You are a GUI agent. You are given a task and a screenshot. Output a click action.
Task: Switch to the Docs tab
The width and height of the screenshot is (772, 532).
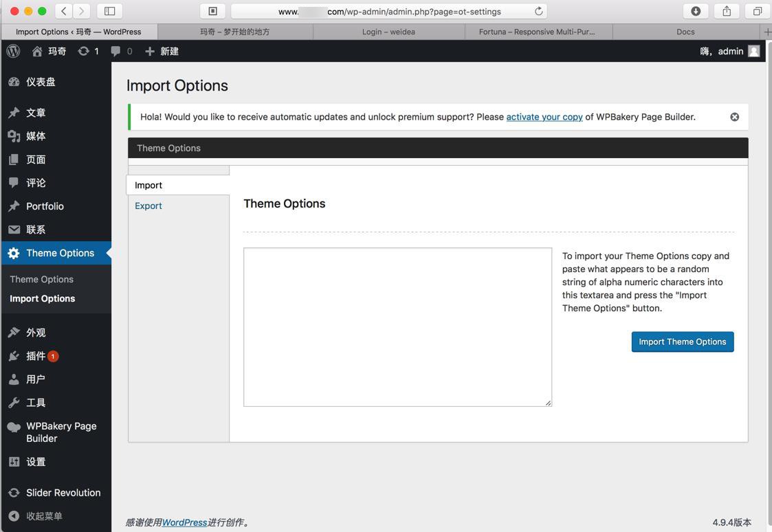click(x=685, y=32)
